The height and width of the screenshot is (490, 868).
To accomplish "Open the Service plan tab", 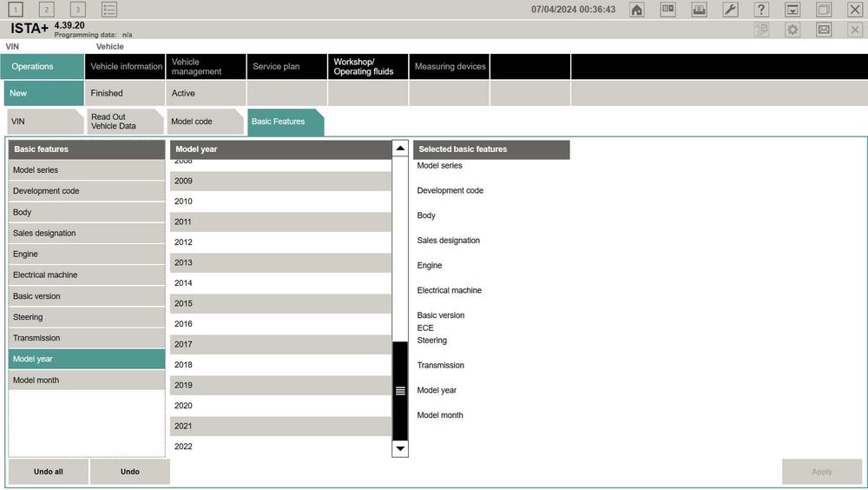I will 286,67.
